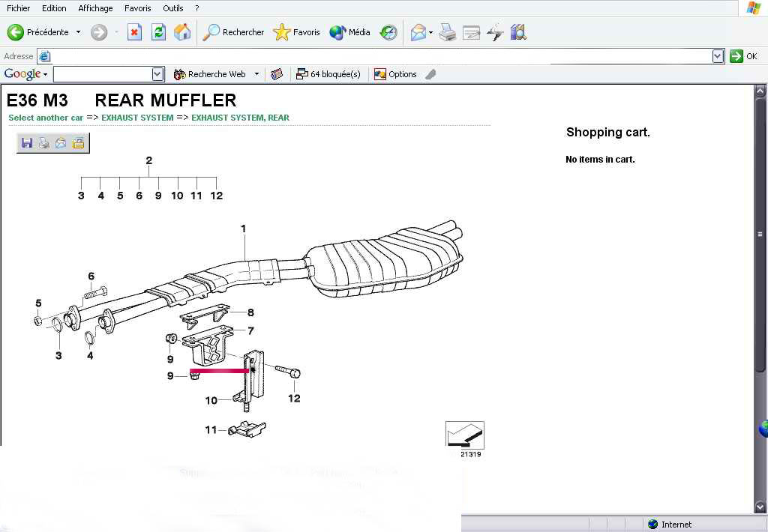Click the page icon in the Adresse bar
The image size is (768, 532).
point(44,56)
